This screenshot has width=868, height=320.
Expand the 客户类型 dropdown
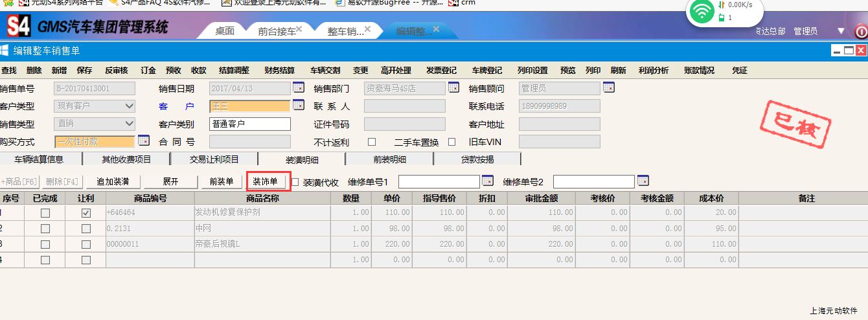tap(129, 106)
